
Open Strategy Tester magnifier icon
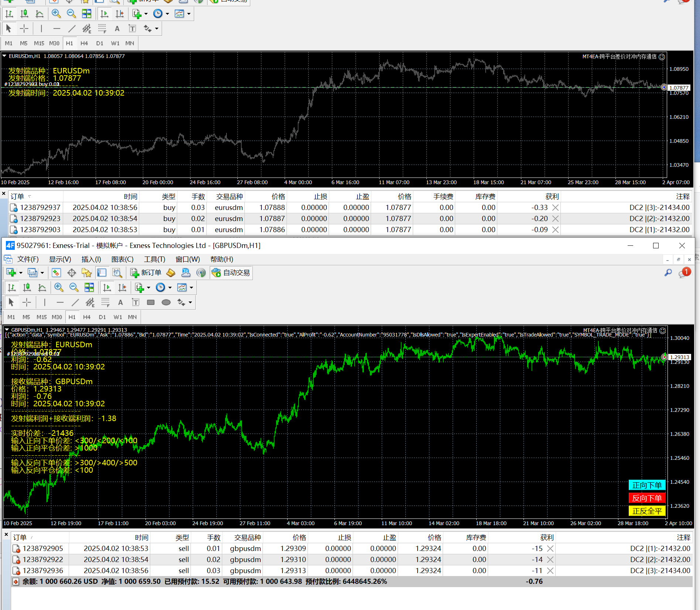tap(117, 273)
